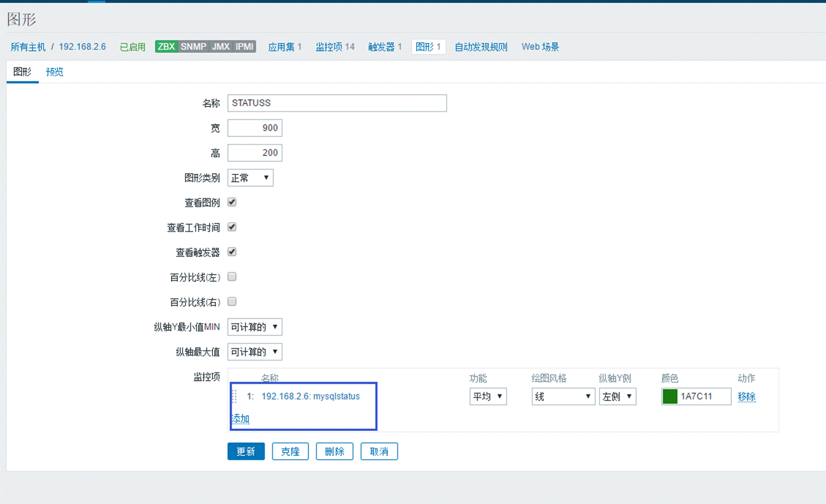Open 应用集 1 in host navigation
The width and height of the screenshot is (826, 504).
pos(285,47)
